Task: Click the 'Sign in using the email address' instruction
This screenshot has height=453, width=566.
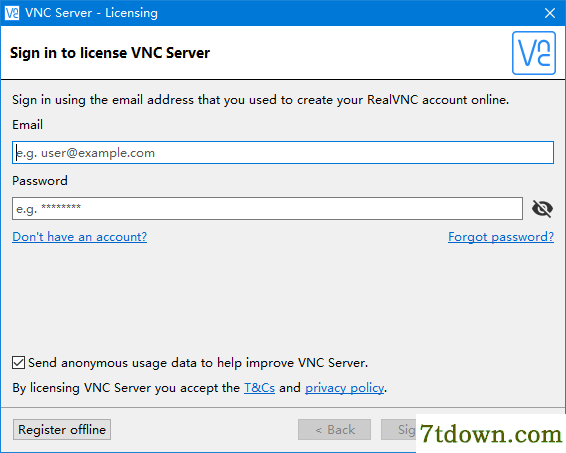Action: click(260, 100)
